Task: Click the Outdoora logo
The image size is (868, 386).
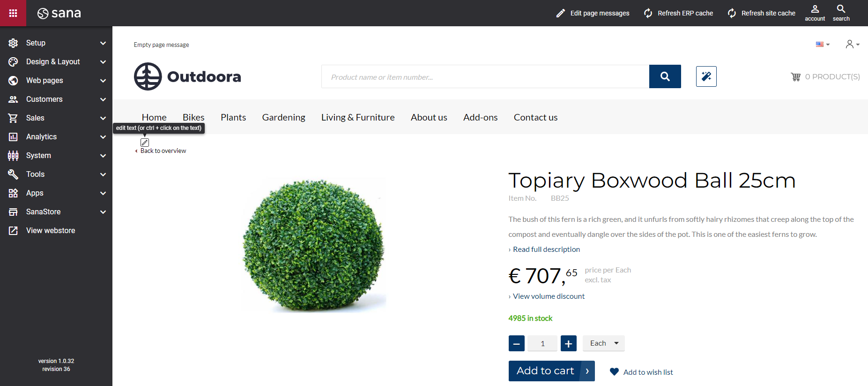Action: tap(187, 76)
